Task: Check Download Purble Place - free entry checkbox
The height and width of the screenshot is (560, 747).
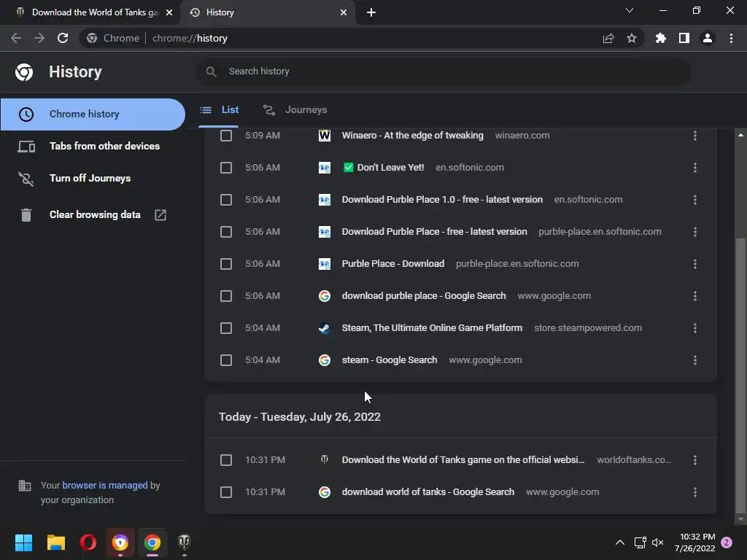Action: pyautogui.click(x=226, y=232)
